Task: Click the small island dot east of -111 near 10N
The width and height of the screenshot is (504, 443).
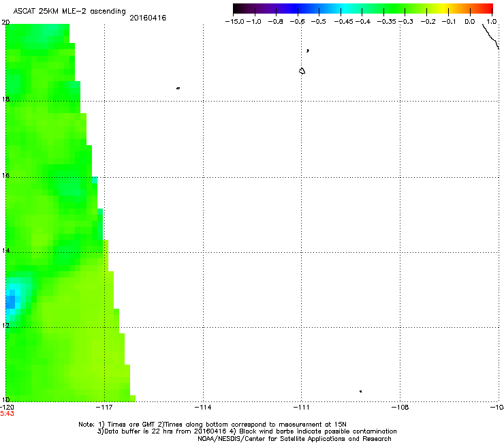Action: pos(361,391)
